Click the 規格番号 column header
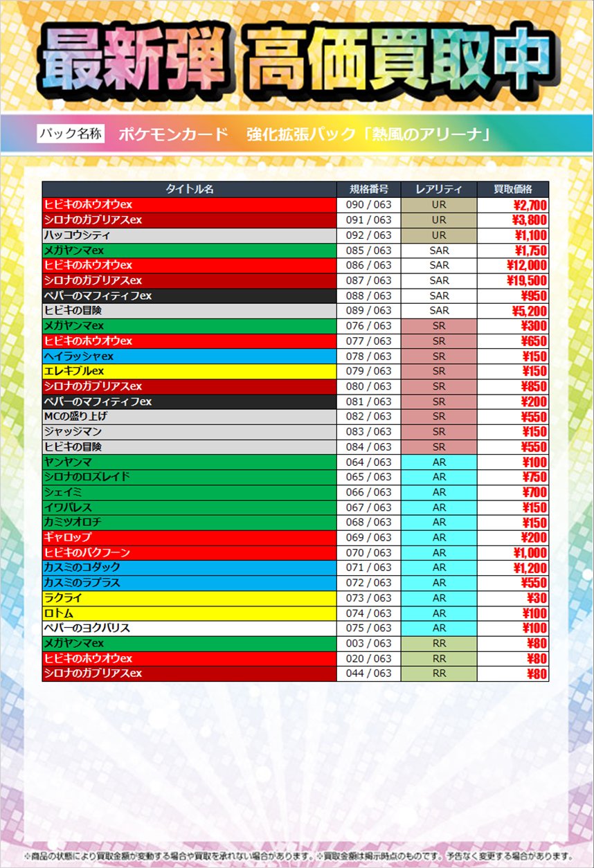Screen dimensions: 594x868 click(369, 189)
